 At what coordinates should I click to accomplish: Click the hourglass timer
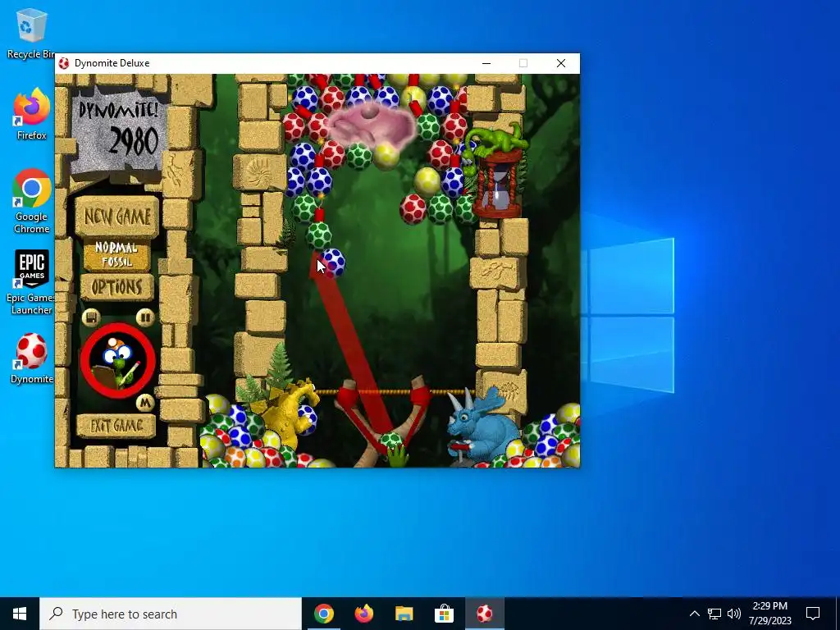click(500, 185)
